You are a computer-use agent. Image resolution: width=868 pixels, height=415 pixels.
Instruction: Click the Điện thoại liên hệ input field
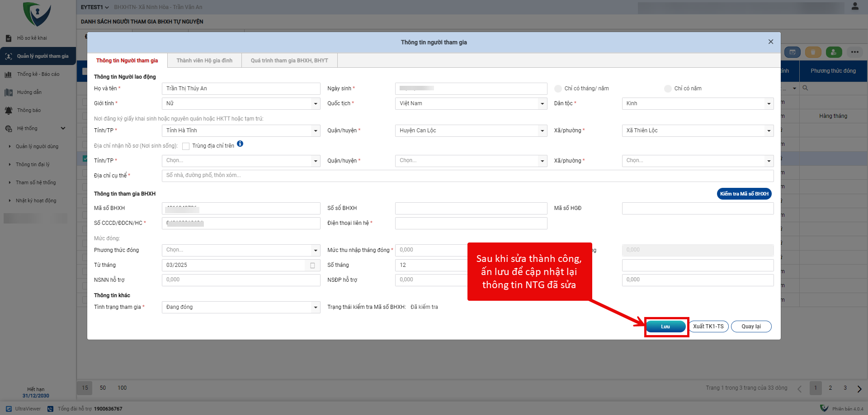471,224
